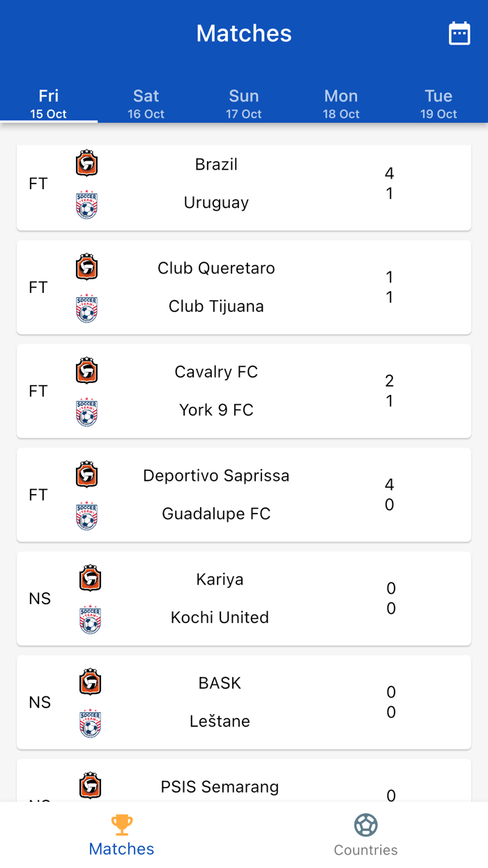Click Brazil's team crest logo
The height and width of the screenshot is (868, 488).
[86, 163]
